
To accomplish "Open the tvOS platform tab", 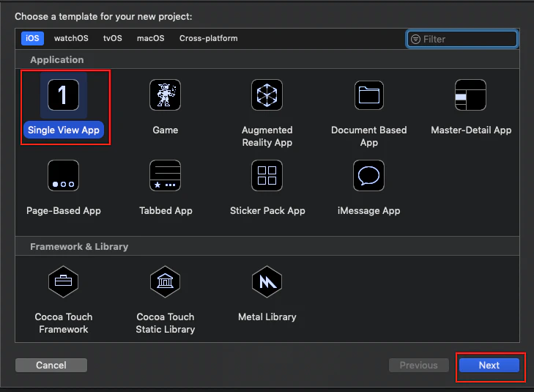I will (x=113, y=38).
